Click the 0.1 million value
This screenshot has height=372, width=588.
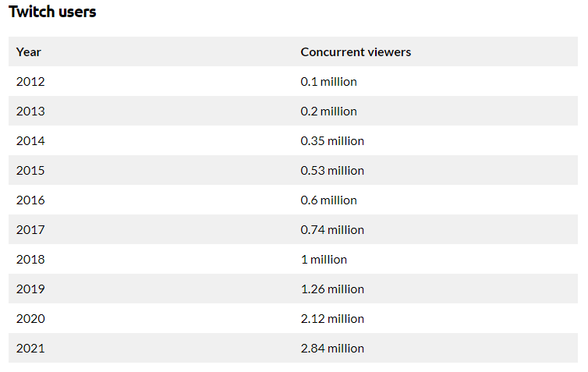click(328, 81)
